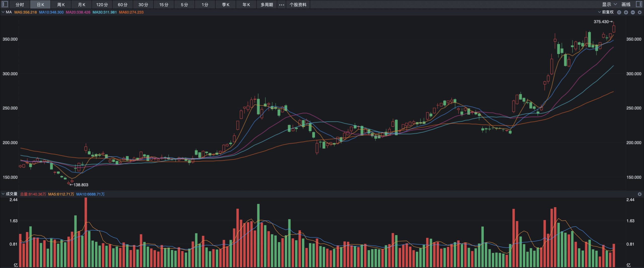Select the 30分 period tab

(x=143, y=5)
